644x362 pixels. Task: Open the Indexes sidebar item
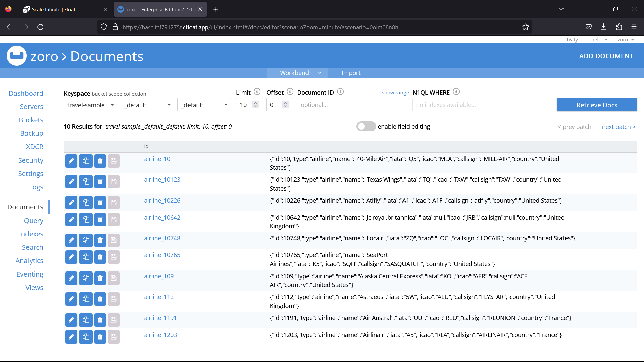[31, 234]
